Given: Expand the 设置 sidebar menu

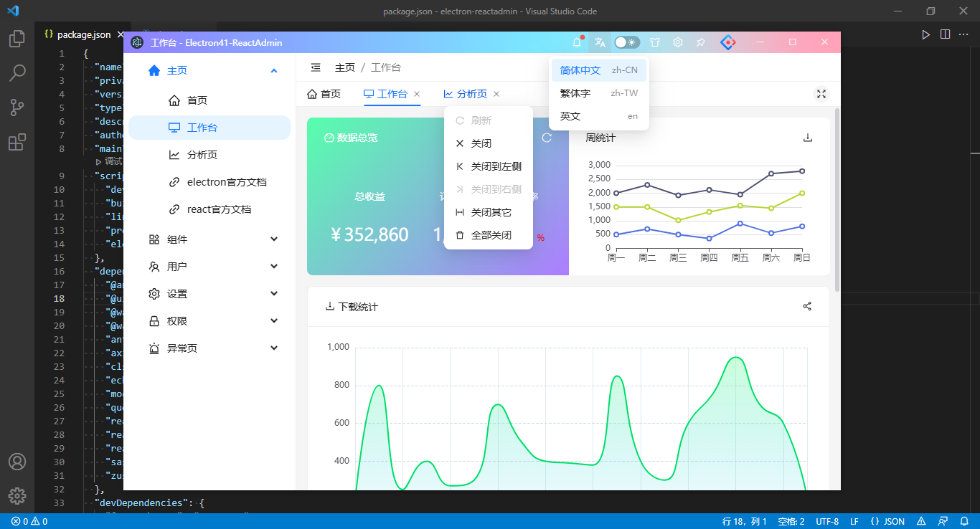Looking at the screenshot, I should [x=209, y=294].
